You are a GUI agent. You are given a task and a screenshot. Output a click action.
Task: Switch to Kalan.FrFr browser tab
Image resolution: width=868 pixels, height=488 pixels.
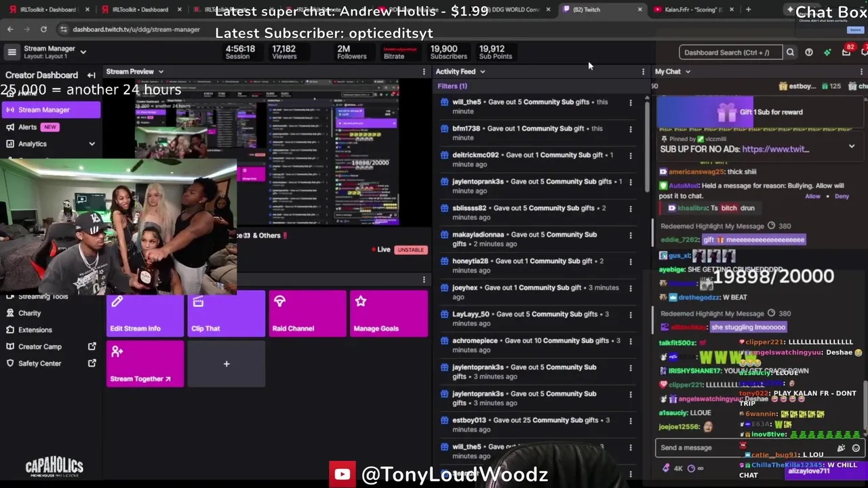coord(693,9)
